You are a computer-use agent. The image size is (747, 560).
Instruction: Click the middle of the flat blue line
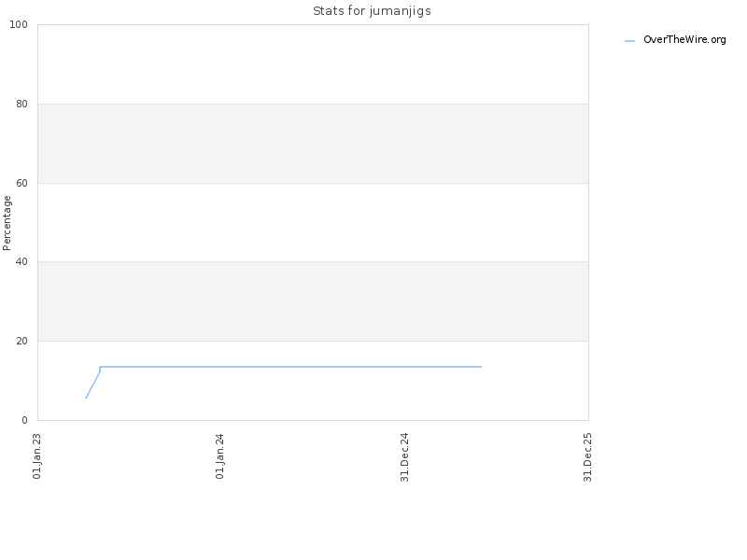tap(290, 367)
